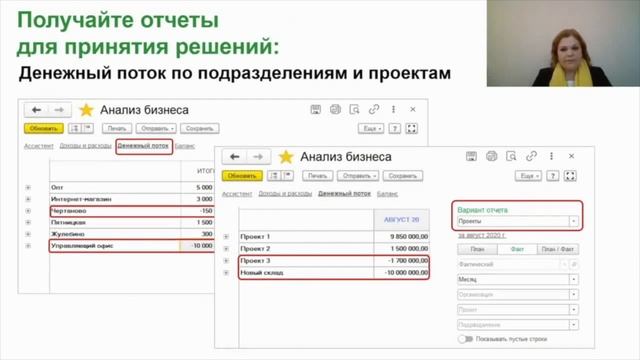
Task: Expand Интернет-магазин row in rear window
Action: pyautogui.click(x=28, y=199)
